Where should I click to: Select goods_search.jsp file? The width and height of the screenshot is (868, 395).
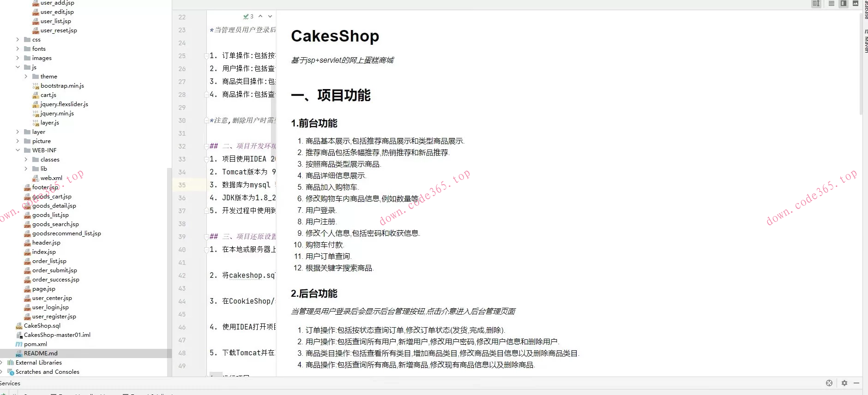pyautogui.click(x=55, y=224)
